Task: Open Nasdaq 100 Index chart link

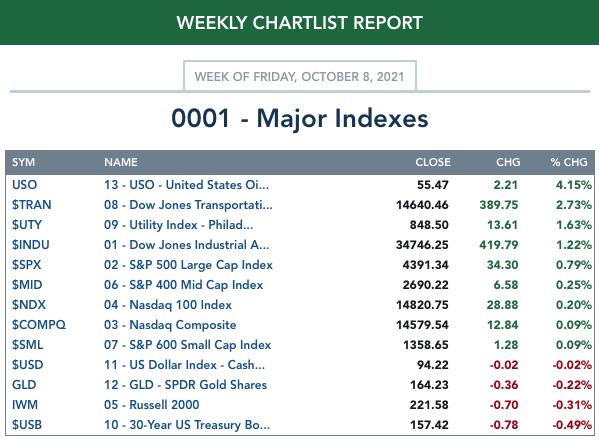Action: [168, 305]
